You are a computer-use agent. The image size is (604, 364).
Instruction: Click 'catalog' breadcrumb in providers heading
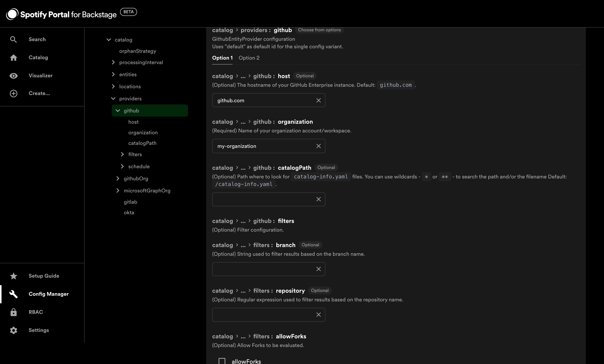pos(222,30)
